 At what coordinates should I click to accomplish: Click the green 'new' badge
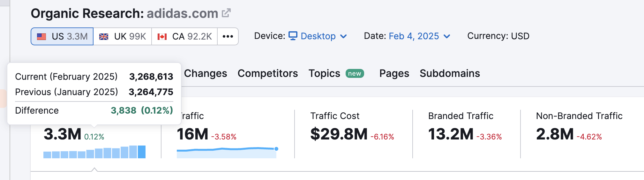tap(355, 74)
